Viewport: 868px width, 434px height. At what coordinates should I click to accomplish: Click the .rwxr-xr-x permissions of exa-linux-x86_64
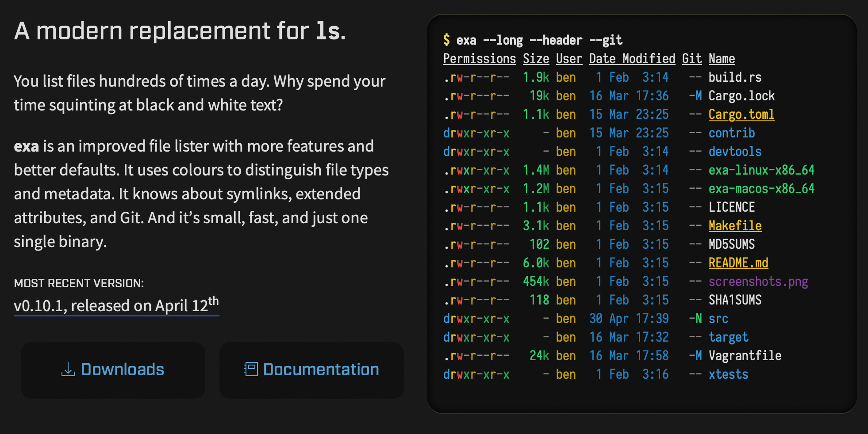[476, 170]
